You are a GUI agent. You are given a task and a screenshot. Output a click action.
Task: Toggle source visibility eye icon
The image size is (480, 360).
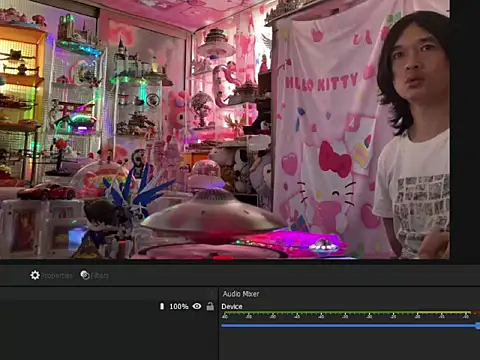(x=197, y=306)
